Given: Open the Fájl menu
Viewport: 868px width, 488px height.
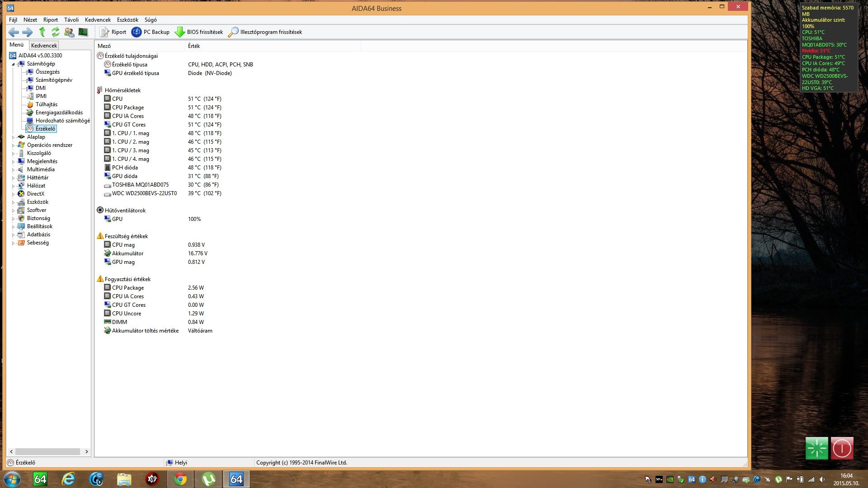Looking at the screenshot, I should 13,20.
